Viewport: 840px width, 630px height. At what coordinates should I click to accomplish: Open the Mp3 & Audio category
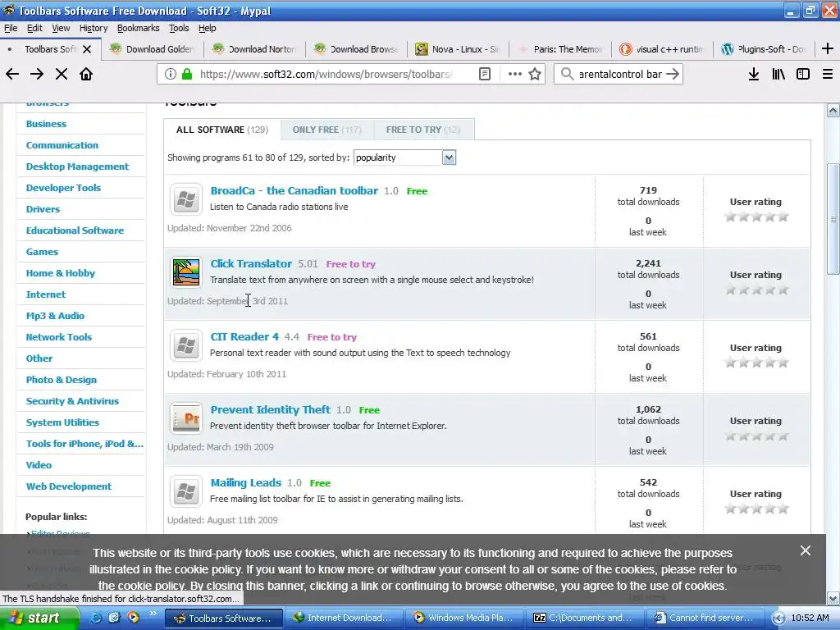coord(55,316)
